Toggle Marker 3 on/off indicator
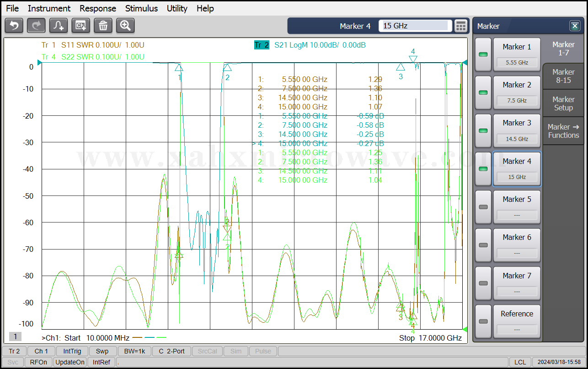588x369 pixels. 483,130
